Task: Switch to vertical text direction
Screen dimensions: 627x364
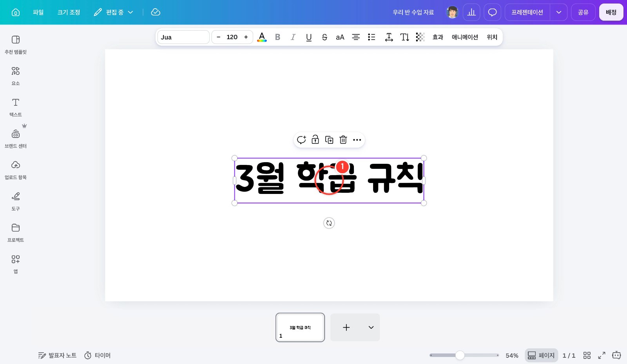Action: point(405,37)
